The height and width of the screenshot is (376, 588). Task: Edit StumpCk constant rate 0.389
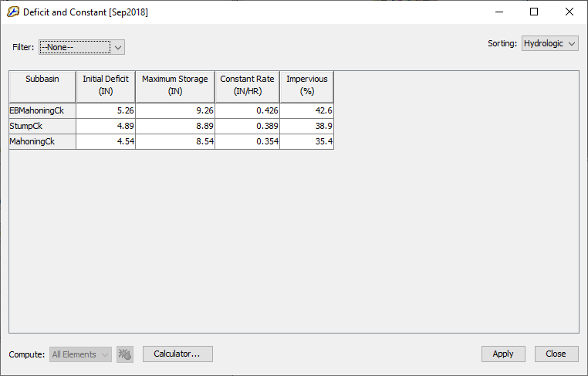tap(248, 126)
